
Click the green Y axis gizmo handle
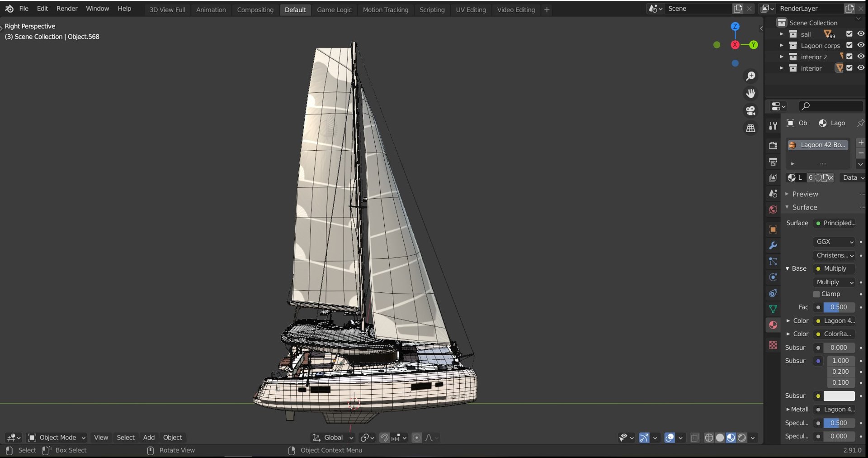pos(753,45)
